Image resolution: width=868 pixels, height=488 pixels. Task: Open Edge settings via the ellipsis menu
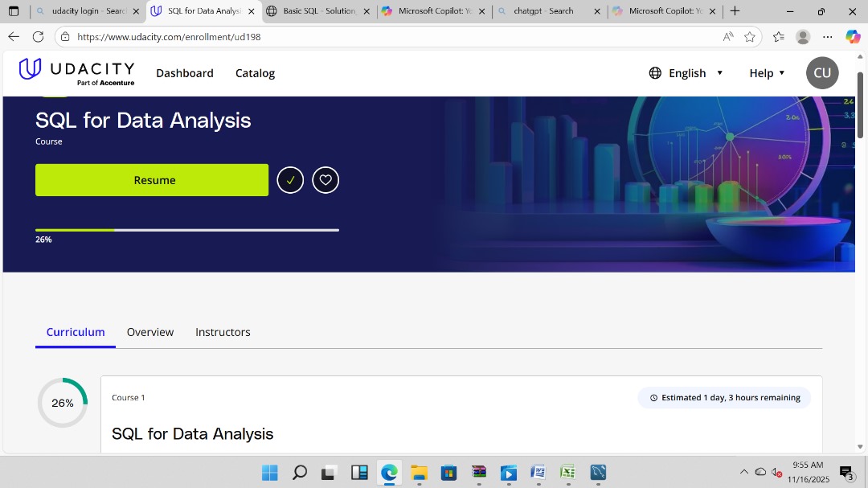[828, 37]
